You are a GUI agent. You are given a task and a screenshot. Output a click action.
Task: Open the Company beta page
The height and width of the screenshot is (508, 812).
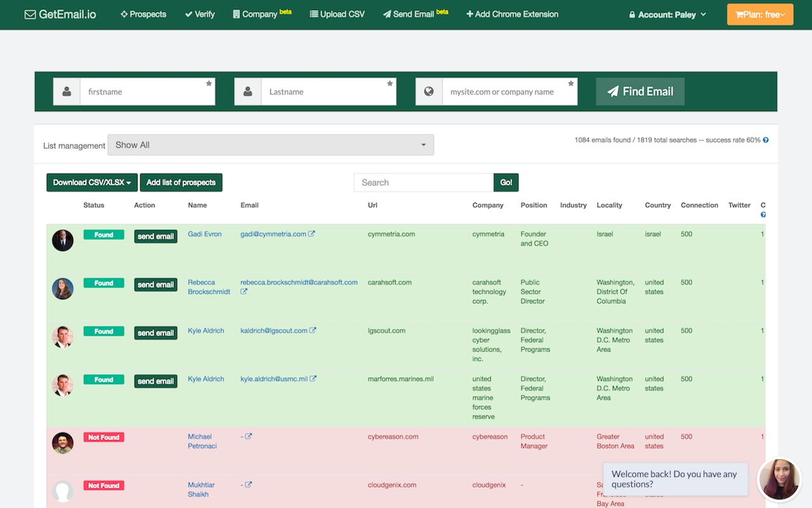(262, 14)
